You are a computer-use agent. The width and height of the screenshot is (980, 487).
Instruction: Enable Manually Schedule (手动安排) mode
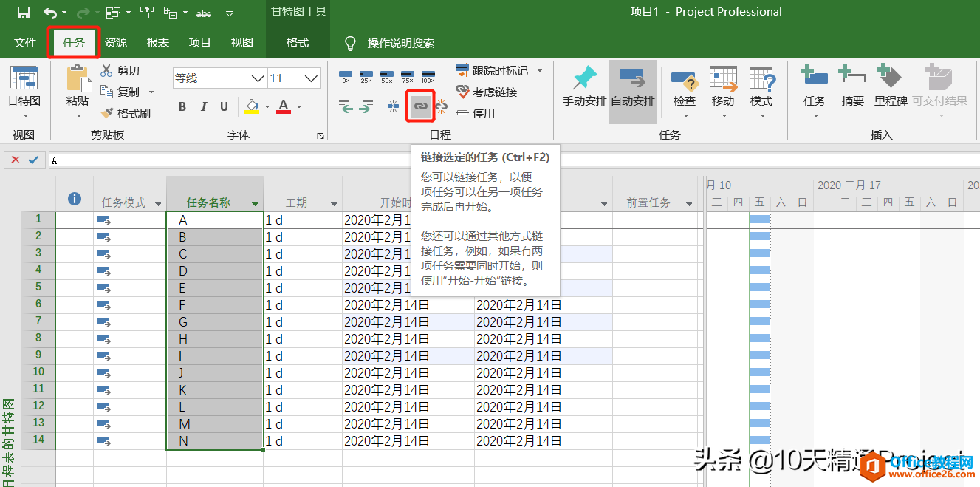[x=584, y=86]
